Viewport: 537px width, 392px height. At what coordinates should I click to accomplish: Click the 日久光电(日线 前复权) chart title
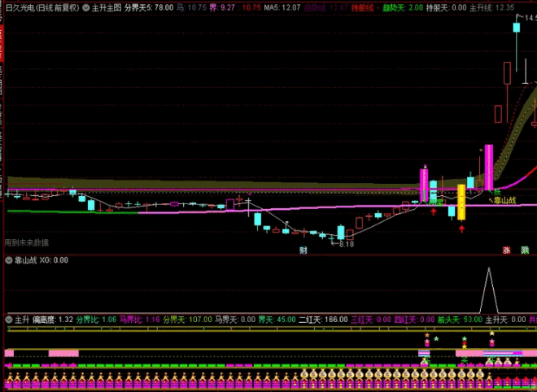(x=43, y=8)
